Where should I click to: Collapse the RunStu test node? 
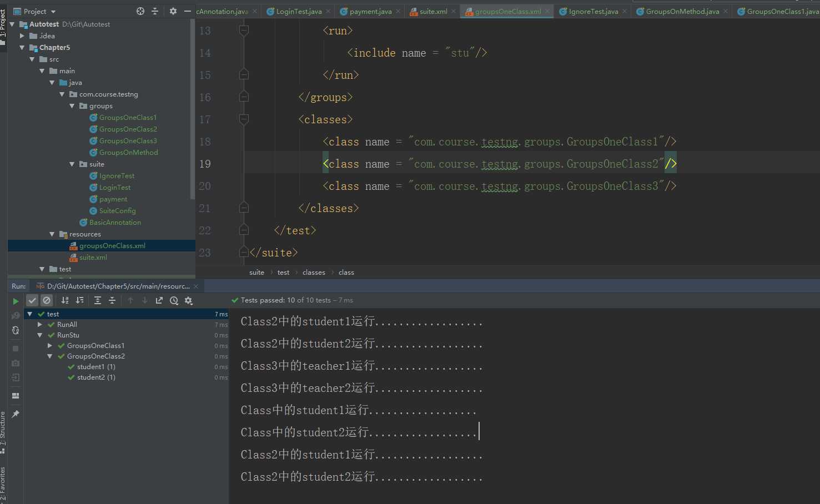(40, 335)
